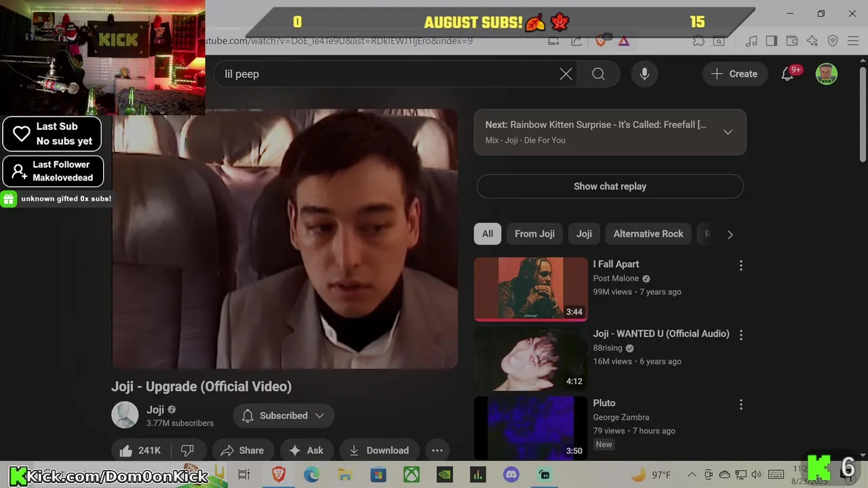Click the Download button
Image resolution: width=868 pixels, height=488 pixels.
(x=379, y=450)
